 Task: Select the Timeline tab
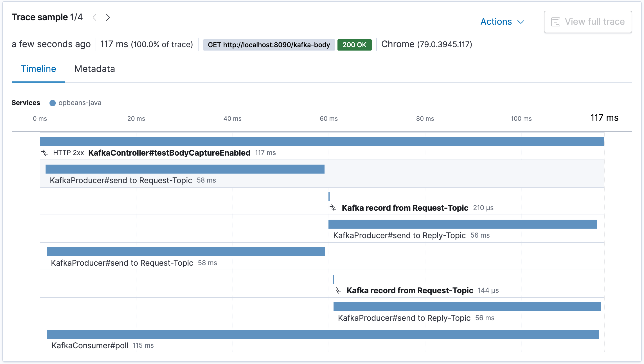click(x=38, y=69)
